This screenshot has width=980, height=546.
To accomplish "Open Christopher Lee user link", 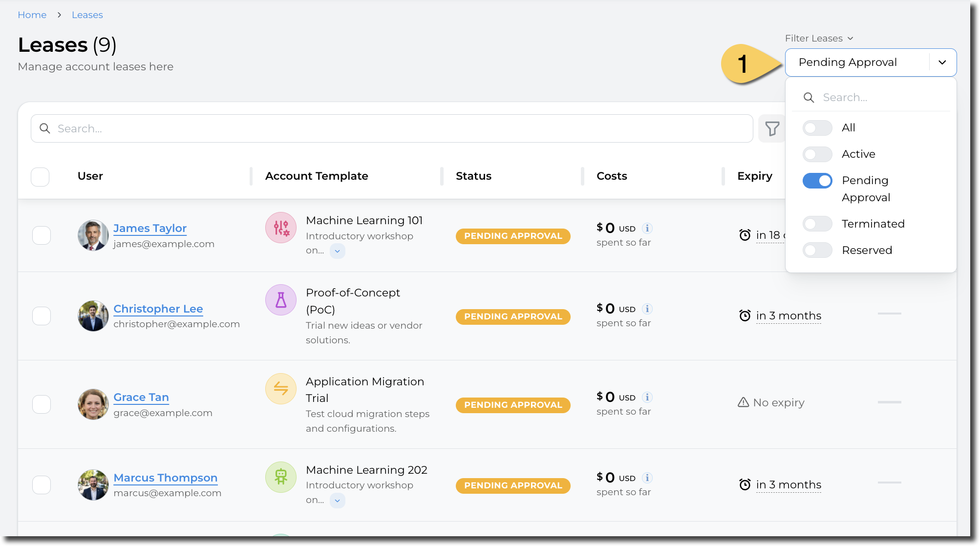I will [x=158, y=309].
